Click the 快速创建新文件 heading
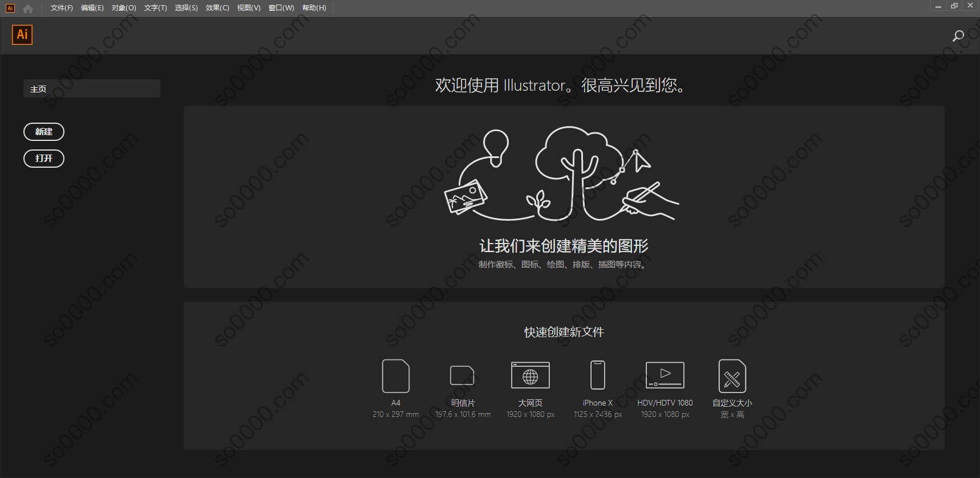 [x=564, y=332]
